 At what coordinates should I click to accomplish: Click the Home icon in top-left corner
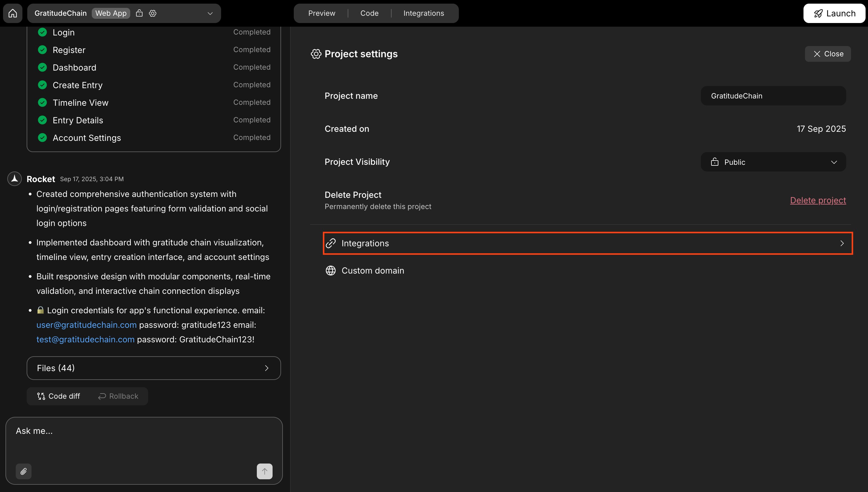[12, 13]
